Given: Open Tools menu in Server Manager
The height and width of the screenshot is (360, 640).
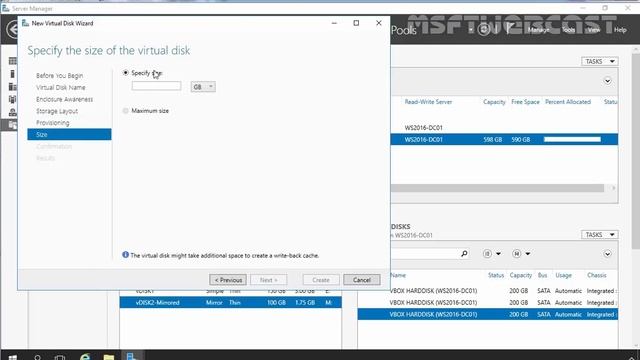Looking at the screenshot, I should click(568, 30).
